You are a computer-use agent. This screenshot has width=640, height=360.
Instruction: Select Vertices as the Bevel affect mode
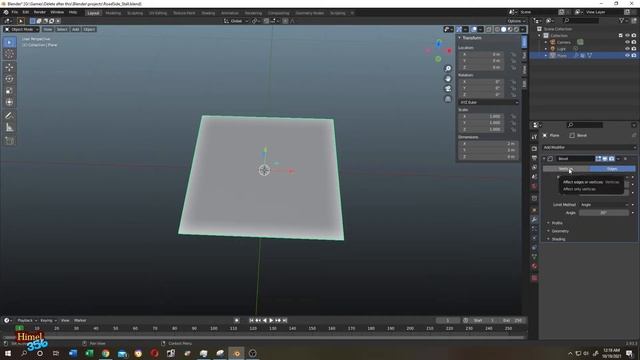(566, 169)
